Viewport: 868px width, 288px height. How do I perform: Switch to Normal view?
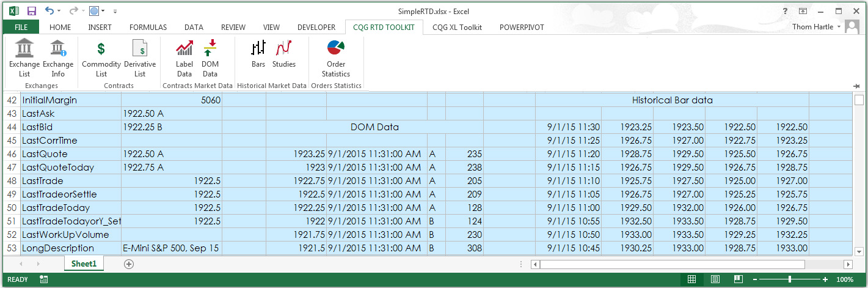692,279
